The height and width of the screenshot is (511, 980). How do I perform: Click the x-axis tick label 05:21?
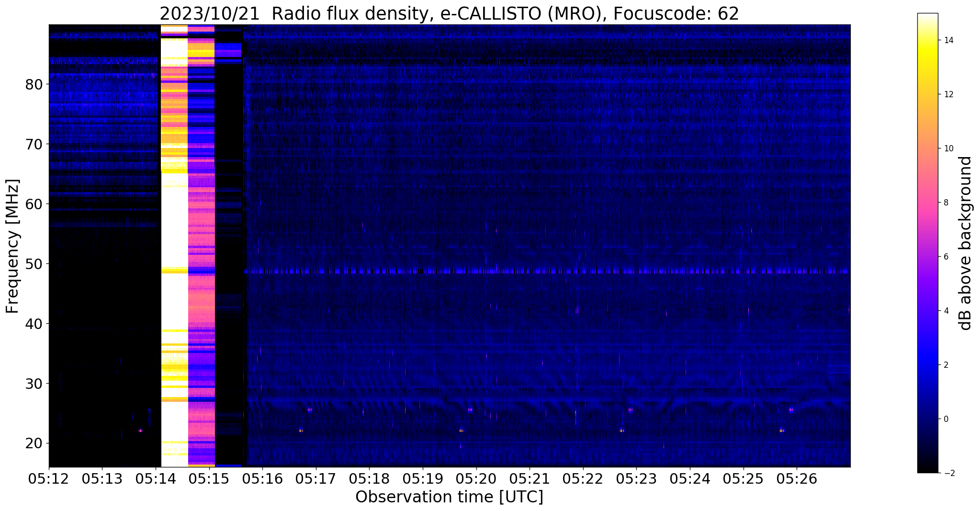click(x=529, y=479)
